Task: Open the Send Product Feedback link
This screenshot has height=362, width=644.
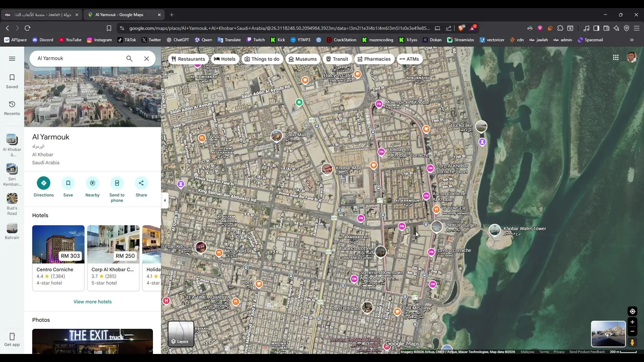Action: pos(587,352)
